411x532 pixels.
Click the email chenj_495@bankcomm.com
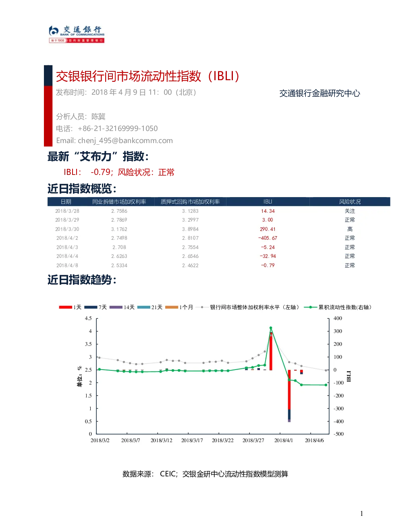[114, 141]
